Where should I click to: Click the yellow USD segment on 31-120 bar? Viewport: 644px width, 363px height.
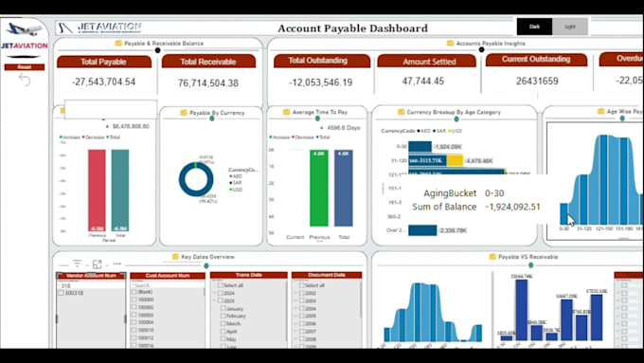pyautogui.click(x=455, y=160)
